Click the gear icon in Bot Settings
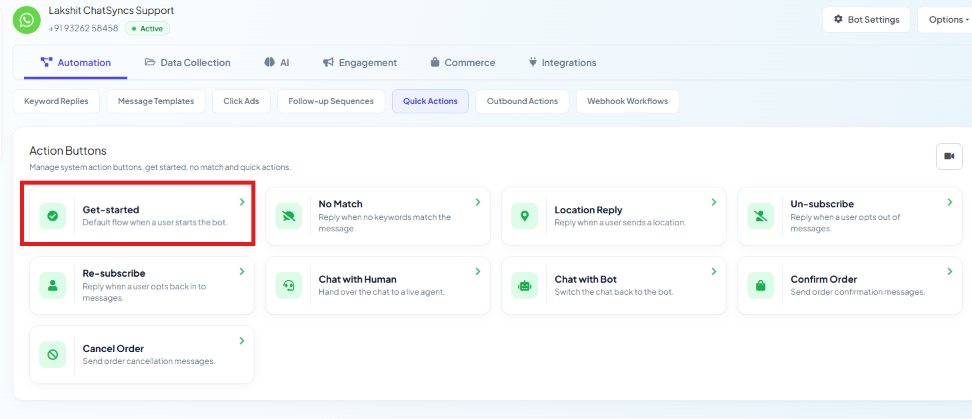Image resolution: width=972 pixels, height=419 pixels. pyautogui.click(x=839, y=19)
